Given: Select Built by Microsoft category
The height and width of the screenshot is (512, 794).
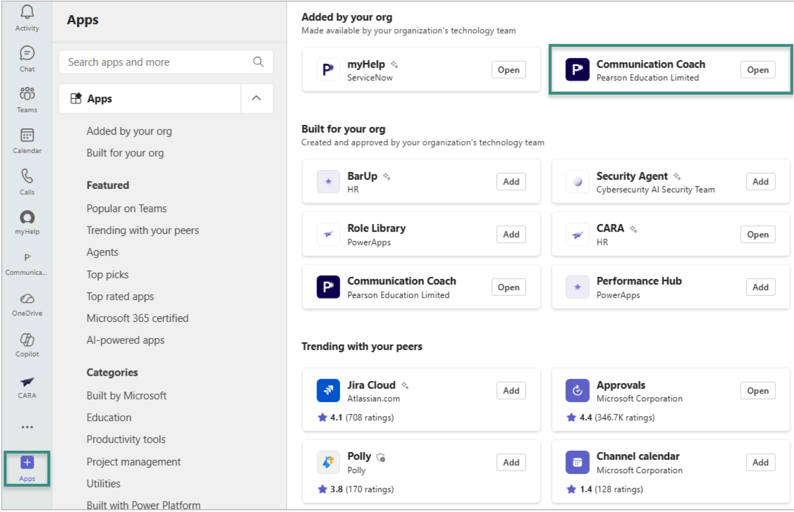Looking at the screenshot, I should [x=127, y=396].
